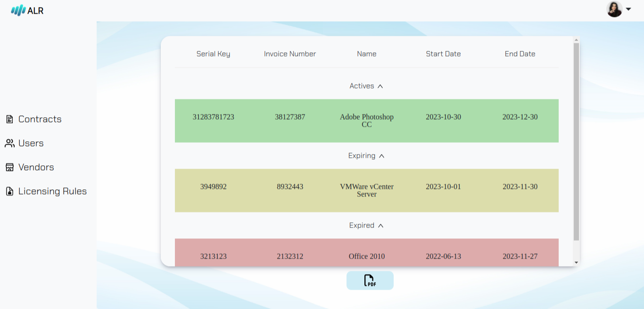The height and width of the screenshot is (309, 644).
Task: Open the user avatar profile picture
Action: [x=614, y=9]
